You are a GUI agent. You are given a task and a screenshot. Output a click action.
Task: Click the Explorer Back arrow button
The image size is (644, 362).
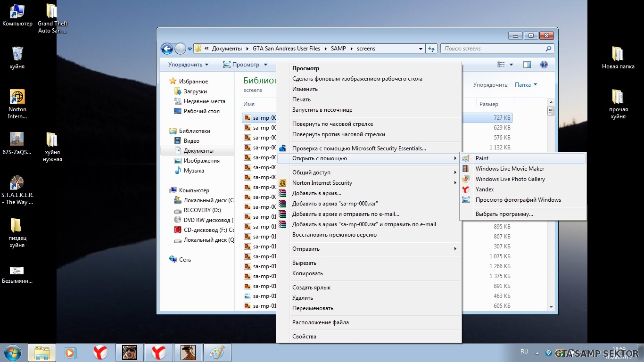[167, 49]
